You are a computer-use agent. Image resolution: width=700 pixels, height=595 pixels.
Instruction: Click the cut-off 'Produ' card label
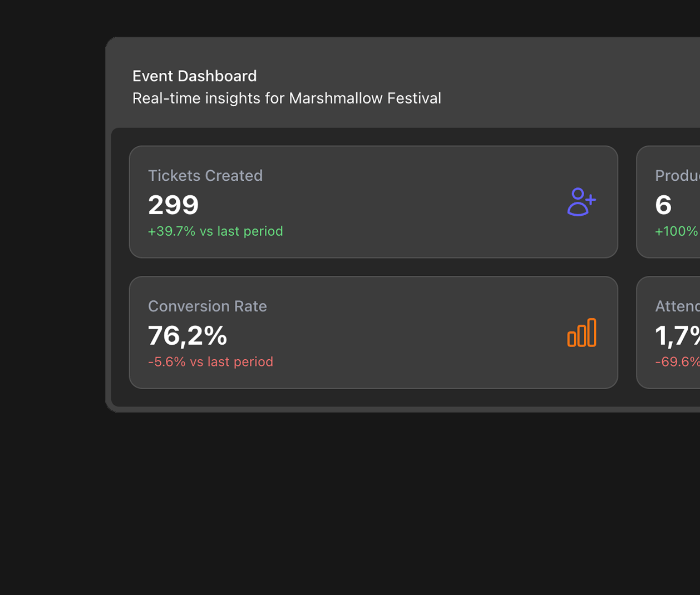click(x=677, y=176)
